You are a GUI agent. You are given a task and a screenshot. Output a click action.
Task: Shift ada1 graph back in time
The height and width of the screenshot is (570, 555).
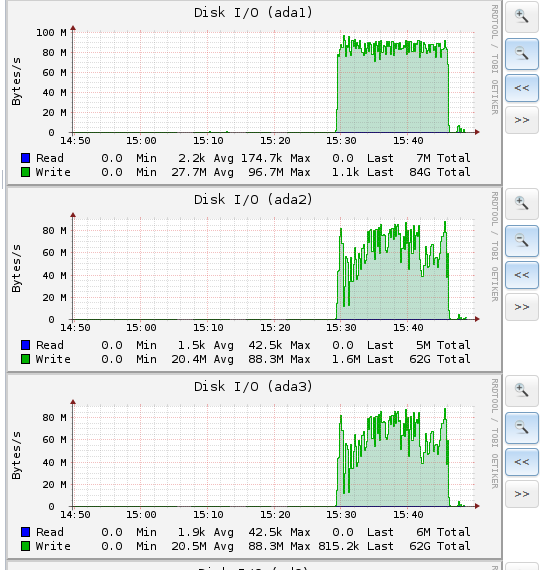[x=522, y=88]
